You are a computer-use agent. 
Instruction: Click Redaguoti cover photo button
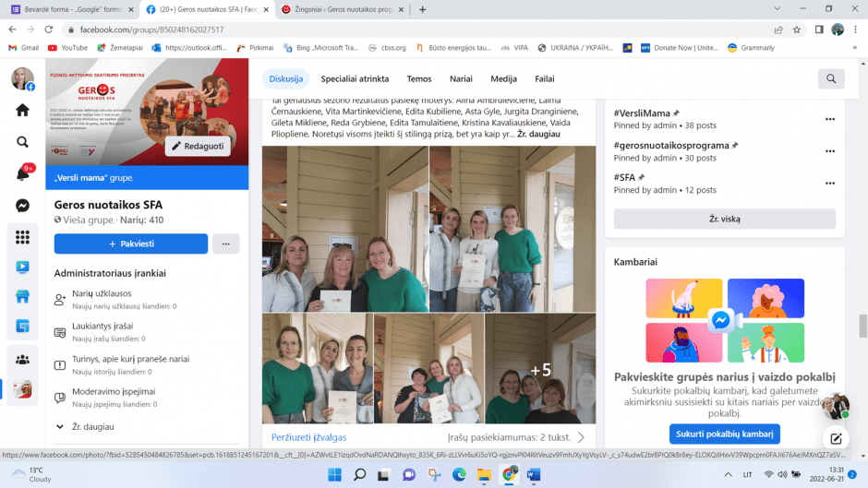click(x=198, y=146)
